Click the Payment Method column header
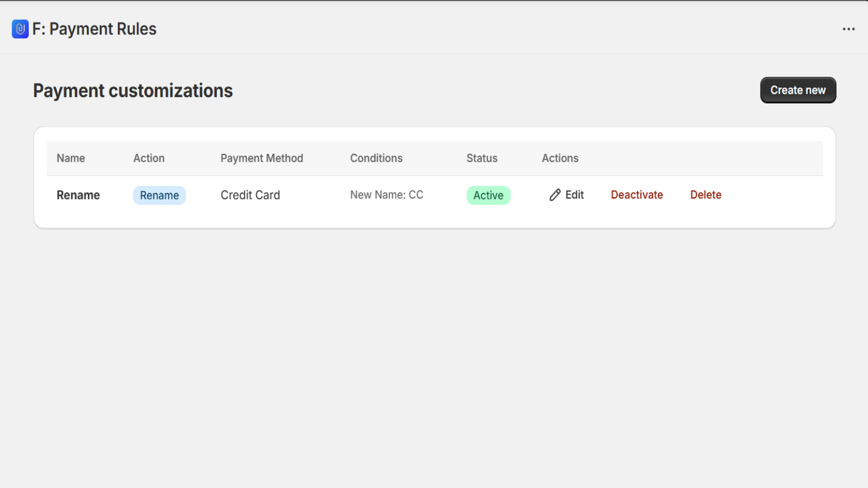This screenshot has width=868, height=488. (x=261, y=158)
